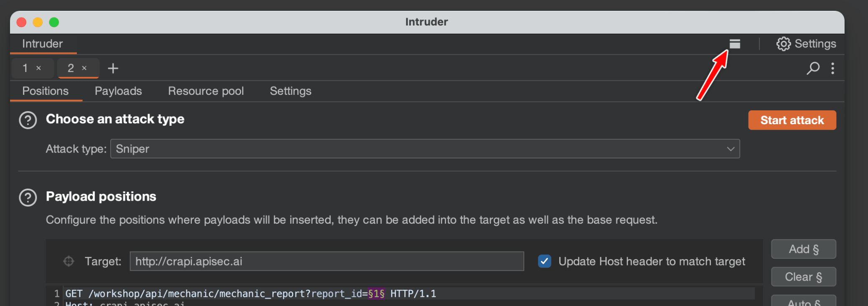
Task: Close Intruder tab 1
Action: tap(39, 68)
